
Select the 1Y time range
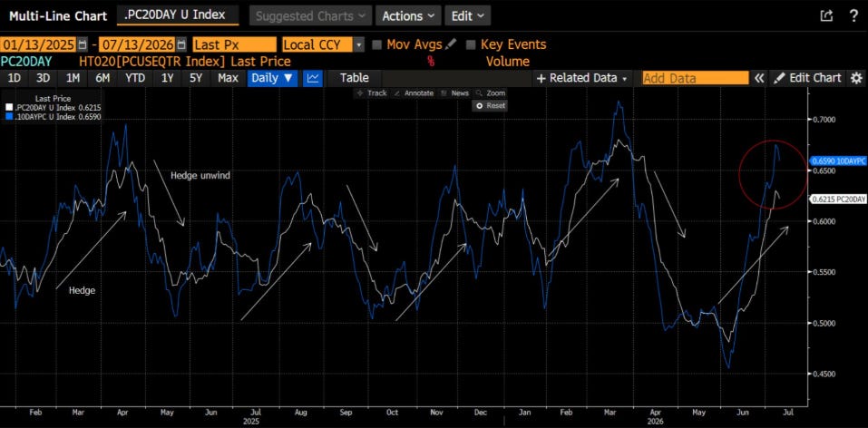pyautogui.click(x=167, y=78)
